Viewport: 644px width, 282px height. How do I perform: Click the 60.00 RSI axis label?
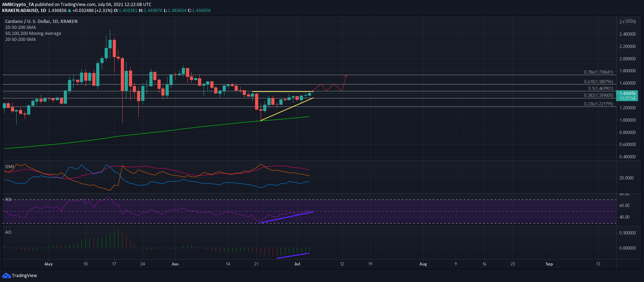pyautogui.click(x=625, y=206)
